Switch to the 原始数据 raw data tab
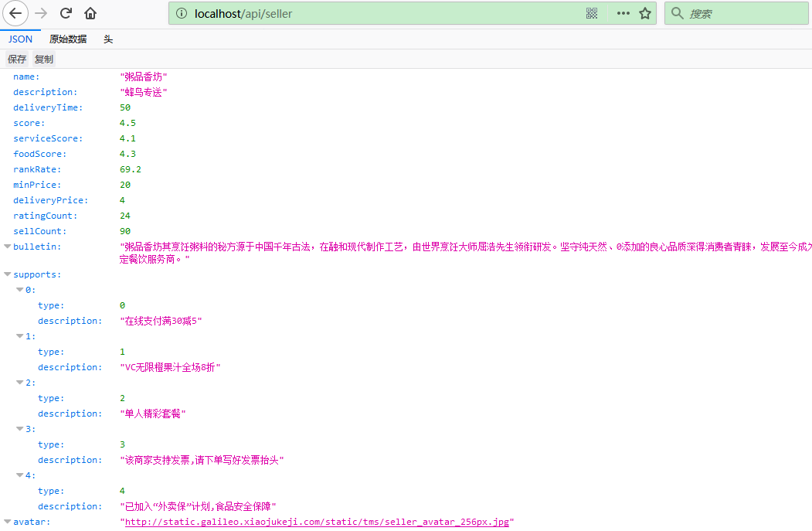 (x=68, y=39)
